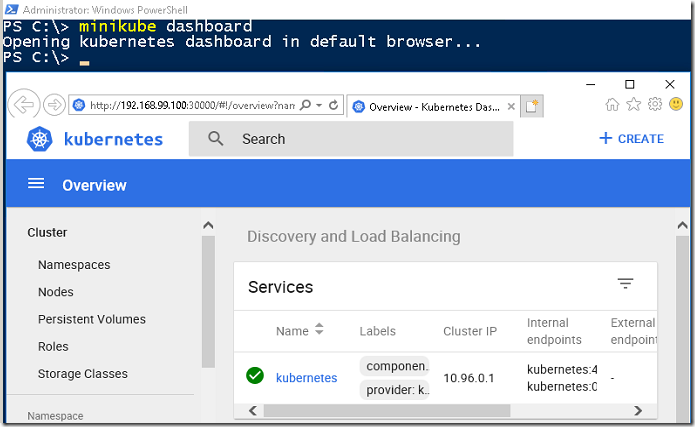Close the Kubernetes Dashboard browser tab
The height and width of the screenshot is (427, 695).
pos(511,106)
